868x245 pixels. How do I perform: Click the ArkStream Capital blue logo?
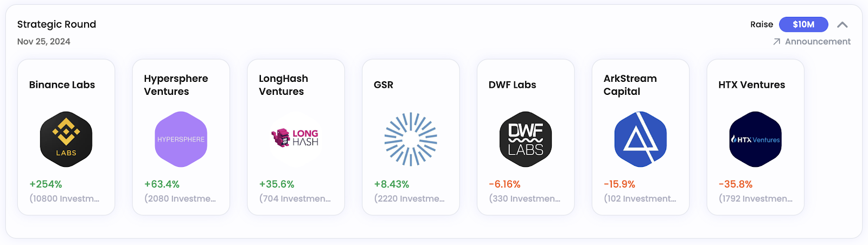point(640,139)
